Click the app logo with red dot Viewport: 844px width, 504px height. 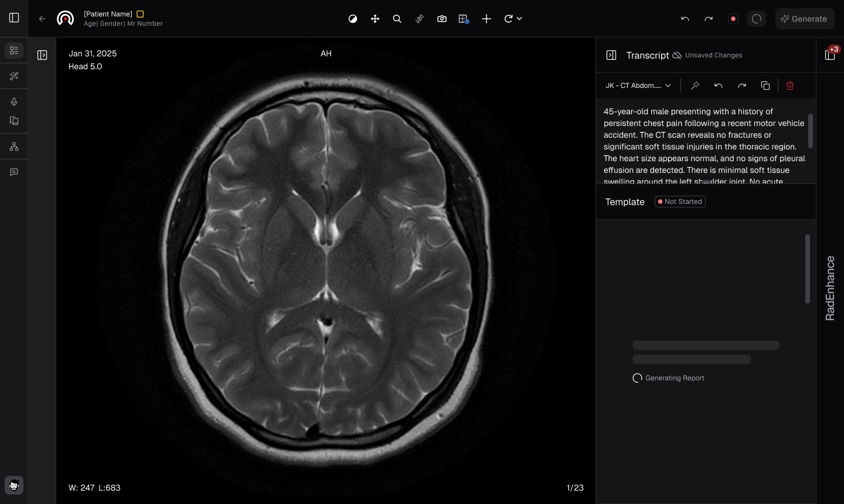65,19
